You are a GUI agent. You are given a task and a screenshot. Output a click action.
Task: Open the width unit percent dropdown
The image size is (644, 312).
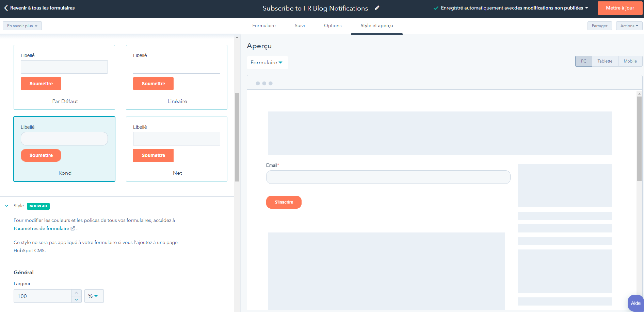tap(94, 296)
